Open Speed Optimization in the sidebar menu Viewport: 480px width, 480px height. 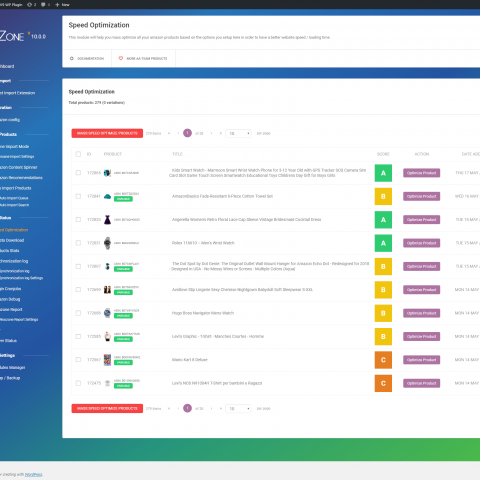(x=15, y=230)
